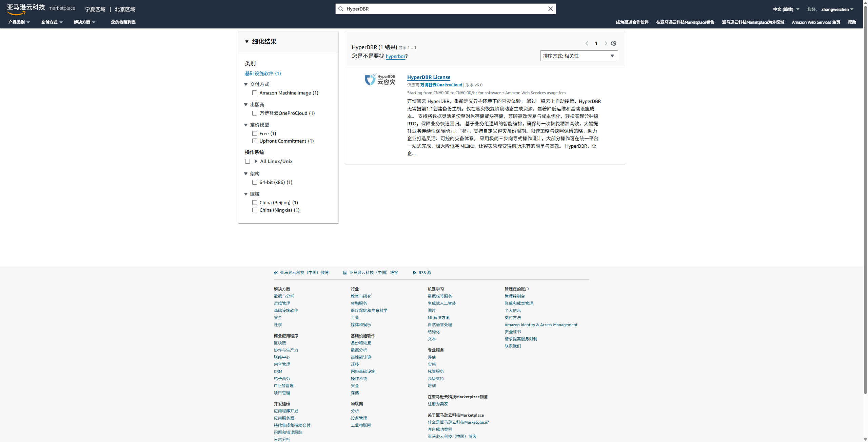The height and width of the screenshot is (442, 868).
Task: Open the zhangweizhen account dropdown
Action: click(x=837, y=9)
